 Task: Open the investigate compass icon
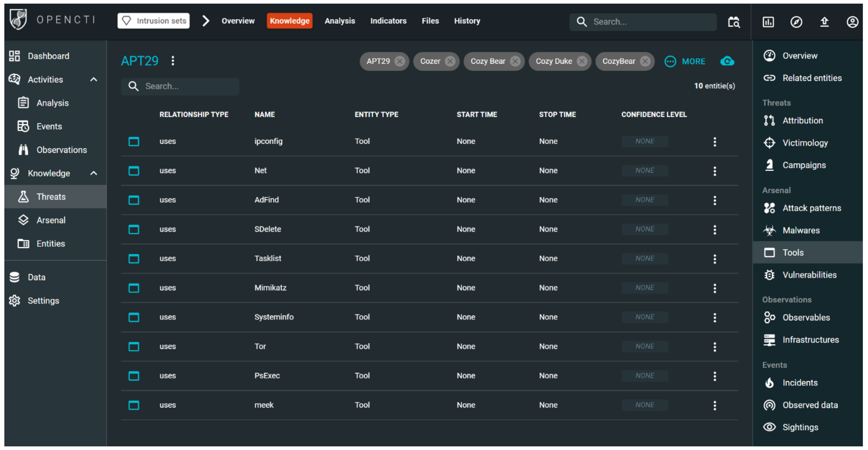point(796,22)
